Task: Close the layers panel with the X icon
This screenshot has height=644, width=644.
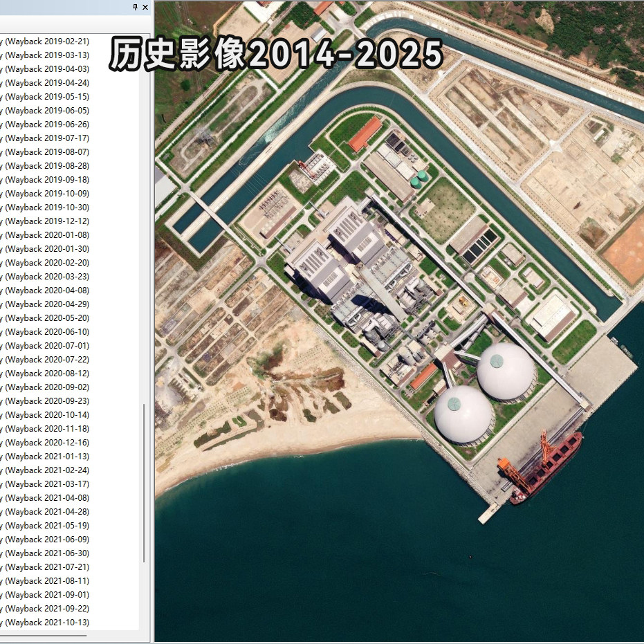Action: [144, 7]
